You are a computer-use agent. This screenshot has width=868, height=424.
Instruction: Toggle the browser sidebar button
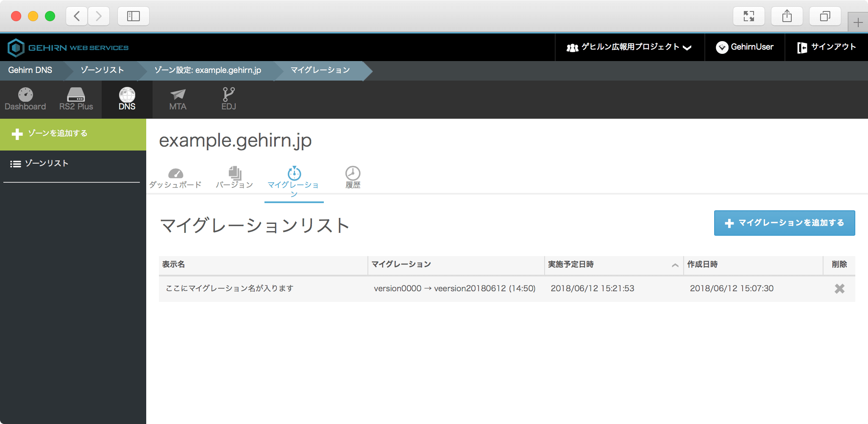pos(133,16)
